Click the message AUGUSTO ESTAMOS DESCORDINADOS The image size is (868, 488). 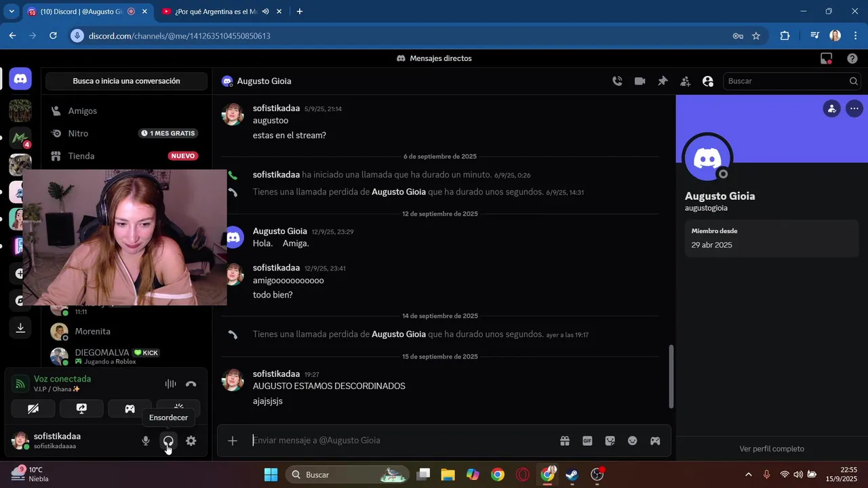[x=329, y=386]
